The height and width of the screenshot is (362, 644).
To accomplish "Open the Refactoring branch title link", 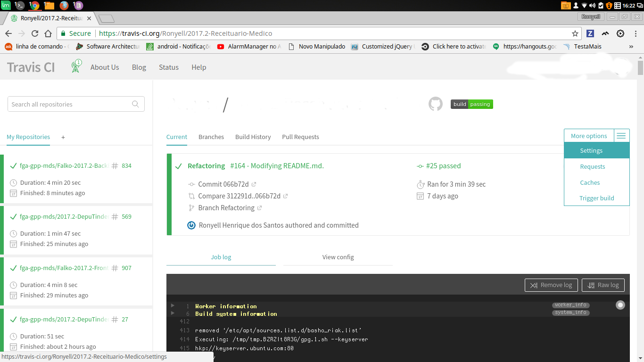I will click(x=206, y=166).
